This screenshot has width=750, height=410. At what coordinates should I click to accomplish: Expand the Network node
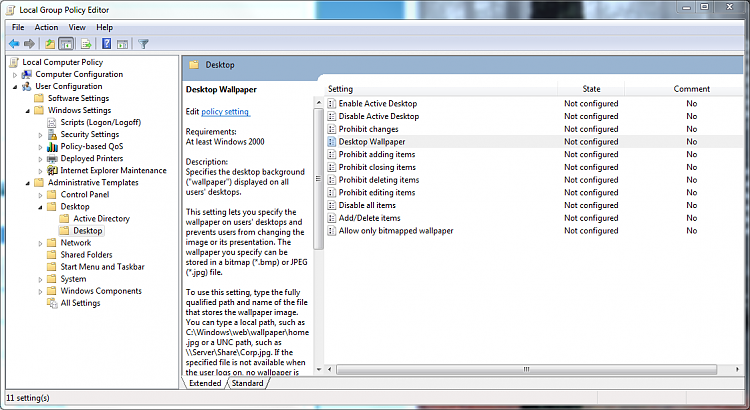coord(40,243)
